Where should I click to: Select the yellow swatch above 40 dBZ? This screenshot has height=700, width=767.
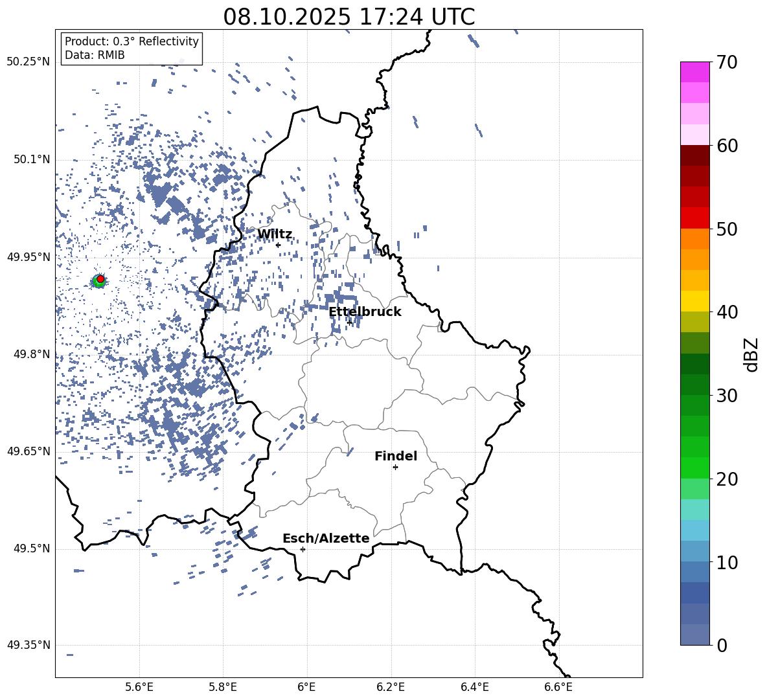[694, 301]
